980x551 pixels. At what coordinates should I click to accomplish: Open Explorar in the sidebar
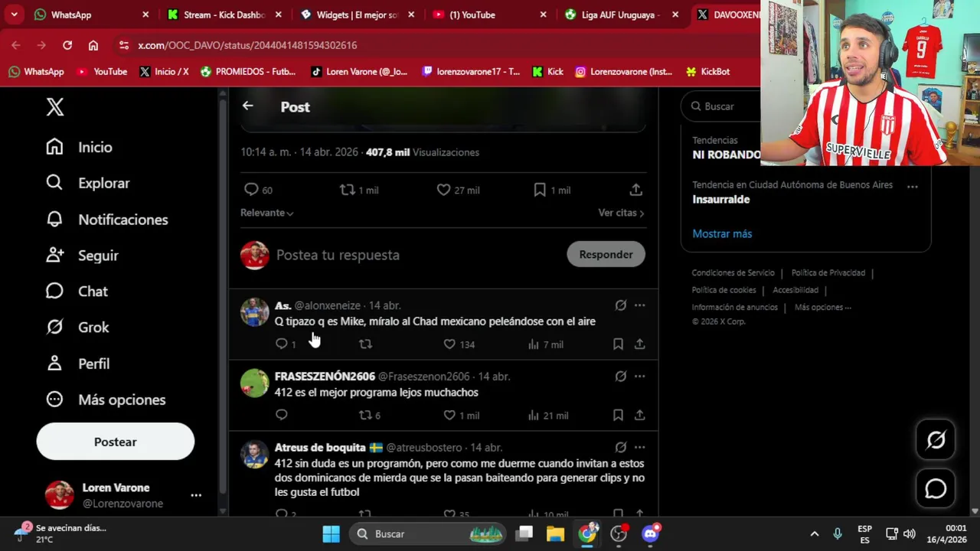(x=87, y=183)
